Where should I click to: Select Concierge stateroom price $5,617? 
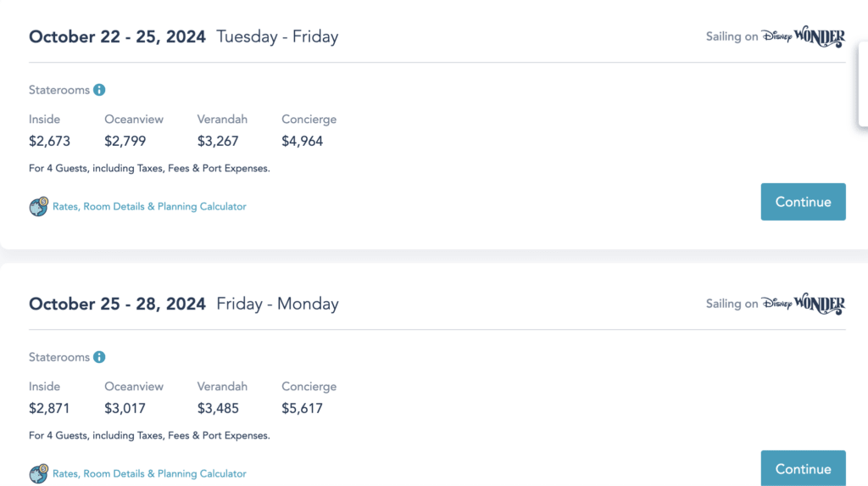coord(303,408)
